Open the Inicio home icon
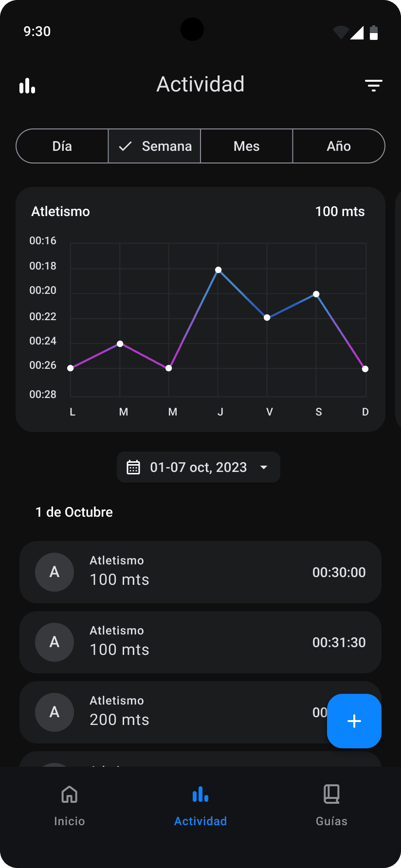The image size is (401, 868). (x=70, y=795)
